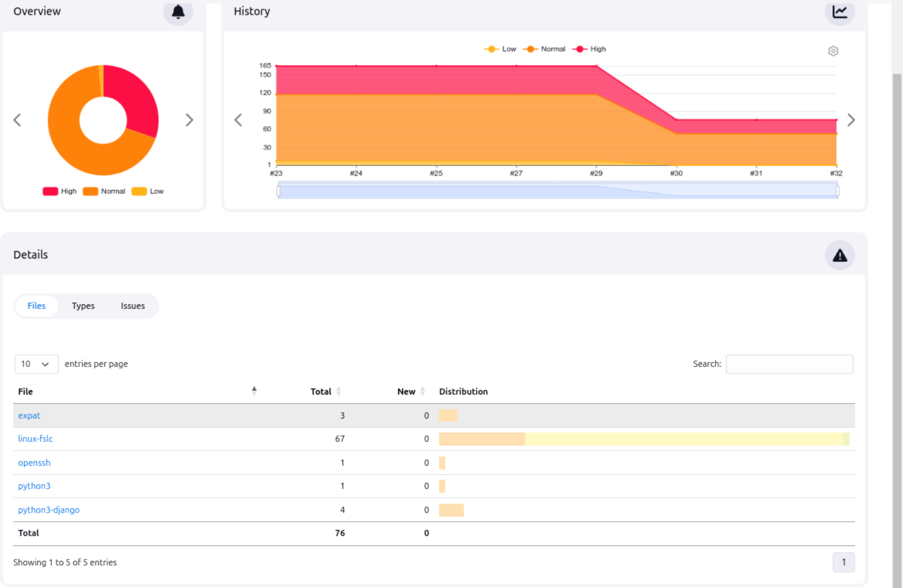This screenshot has height=588, width=903.
Task: Click the #32 build label on chart axis
Action: (836, 173)
